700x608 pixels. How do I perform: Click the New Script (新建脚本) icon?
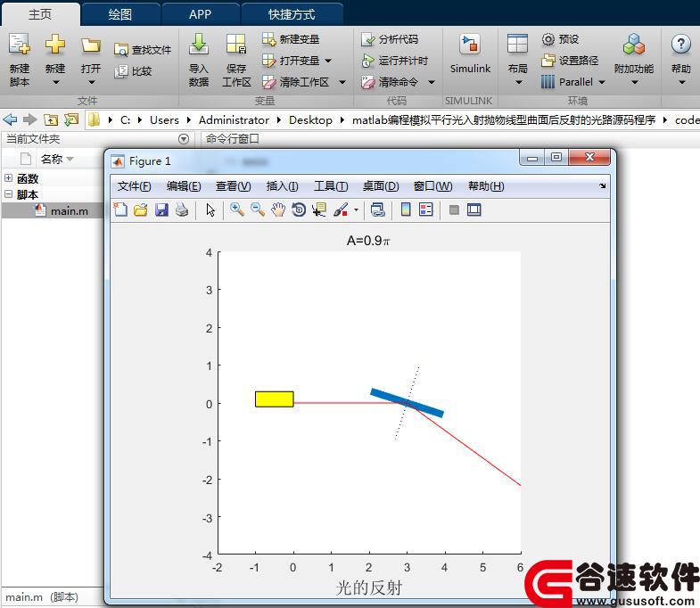coord(20,45)
